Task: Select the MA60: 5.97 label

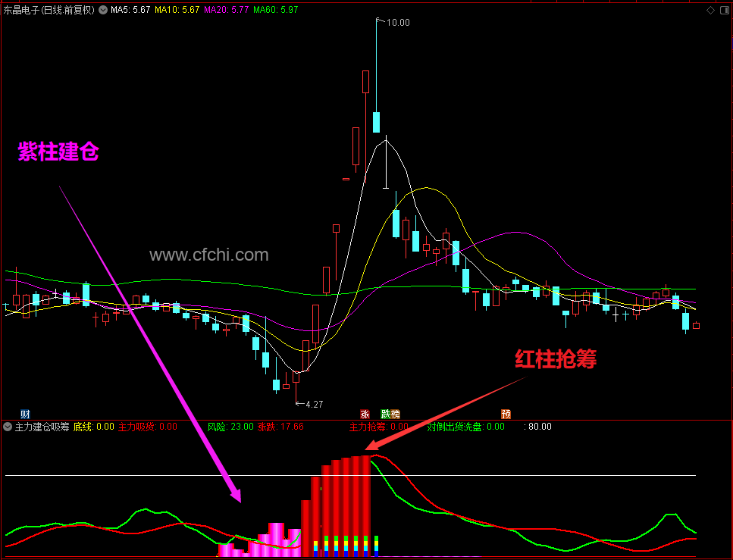Action: 275,10
